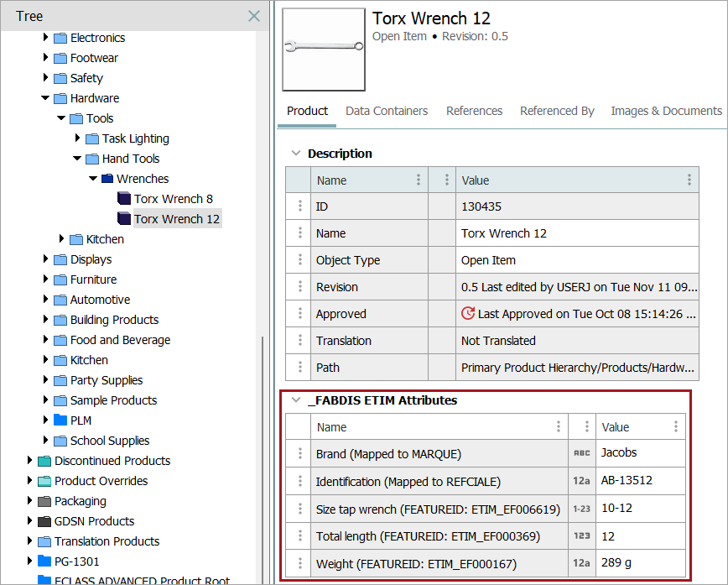Open the FABDIS Value column options menu
Screen dimensions: 728x585
tap(676, 426)
